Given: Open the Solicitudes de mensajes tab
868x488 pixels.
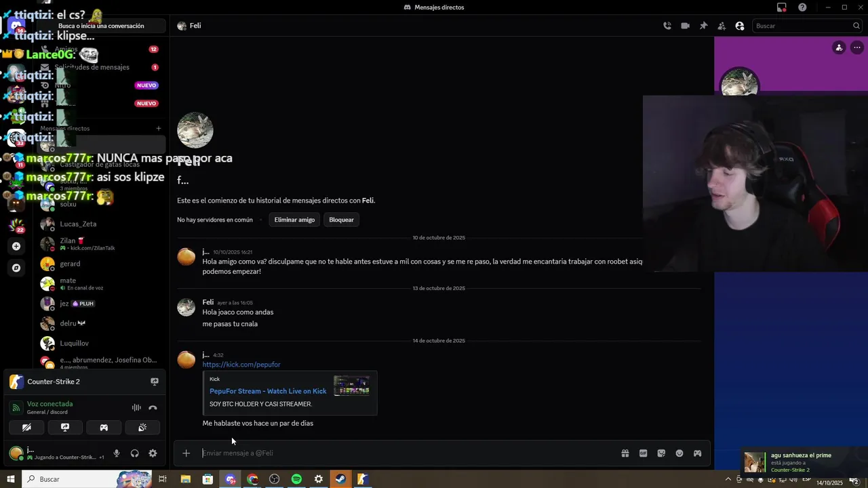Looking at the screenshot, I should click(x=102, y=67).
